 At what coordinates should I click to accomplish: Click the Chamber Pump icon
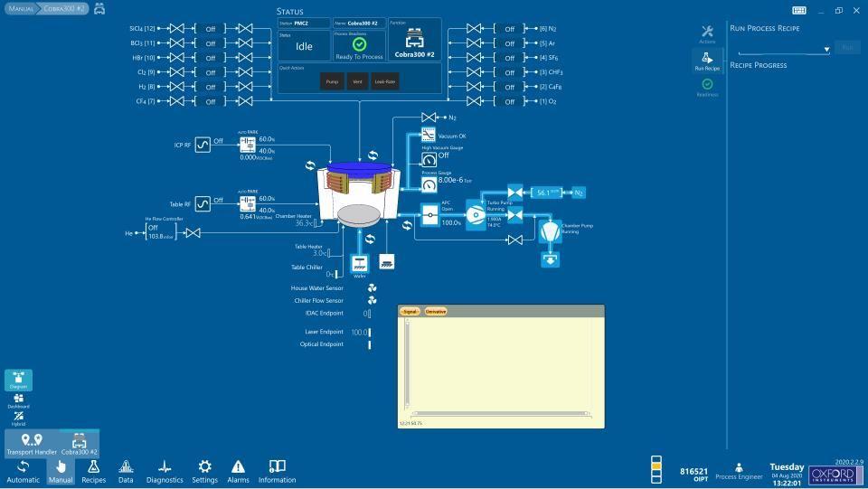point(549,232)
